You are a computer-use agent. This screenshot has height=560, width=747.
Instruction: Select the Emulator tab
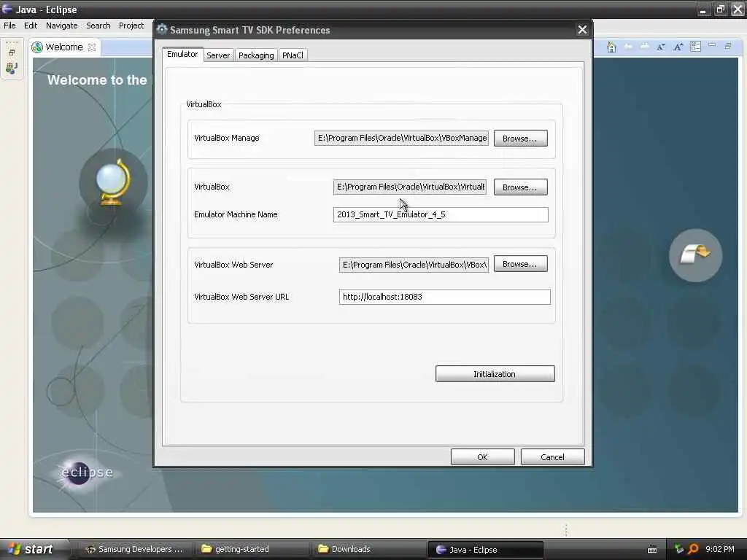point(182,54)
